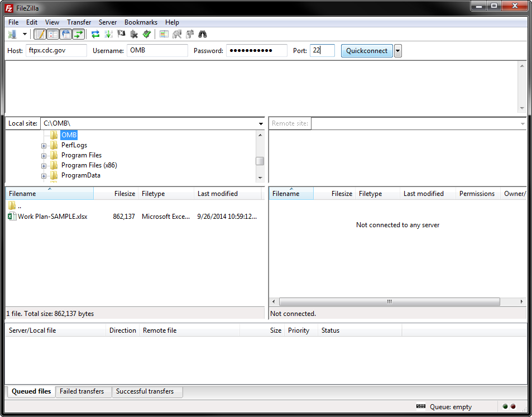Click the reconnect to server icon

147,34
